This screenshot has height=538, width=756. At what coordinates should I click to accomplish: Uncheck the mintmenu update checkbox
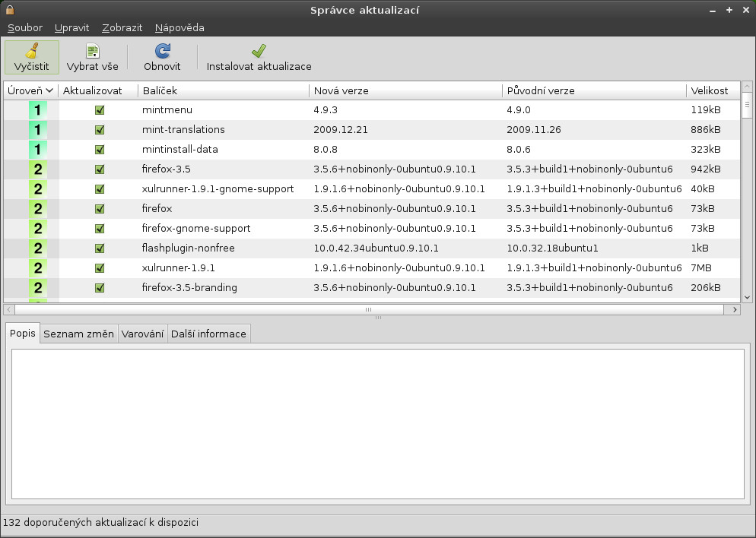pyautogui.click(x=100, y=110)
